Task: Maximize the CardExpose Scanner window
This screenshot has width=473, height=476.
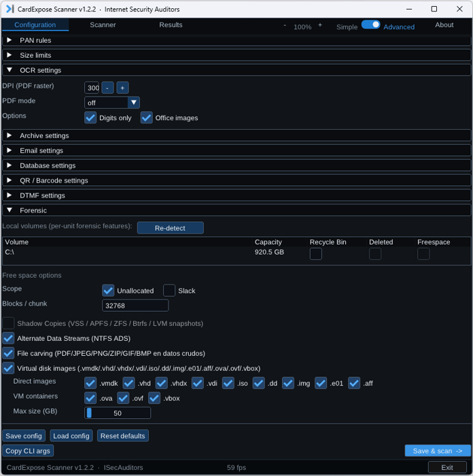Action: [x=434, y=9]
